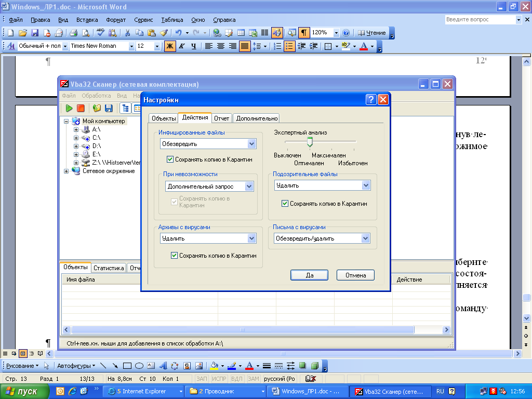Click the red Stop scan icon in Vba32

point(81,108)
